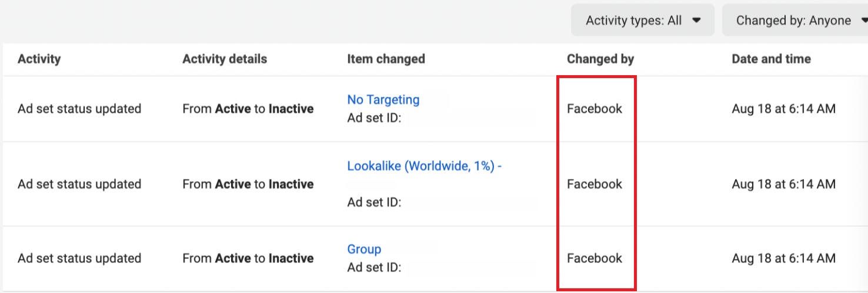Click Facebook in the Lookalike row
Screen dimensions: 868x293
[x=595, y=184]
